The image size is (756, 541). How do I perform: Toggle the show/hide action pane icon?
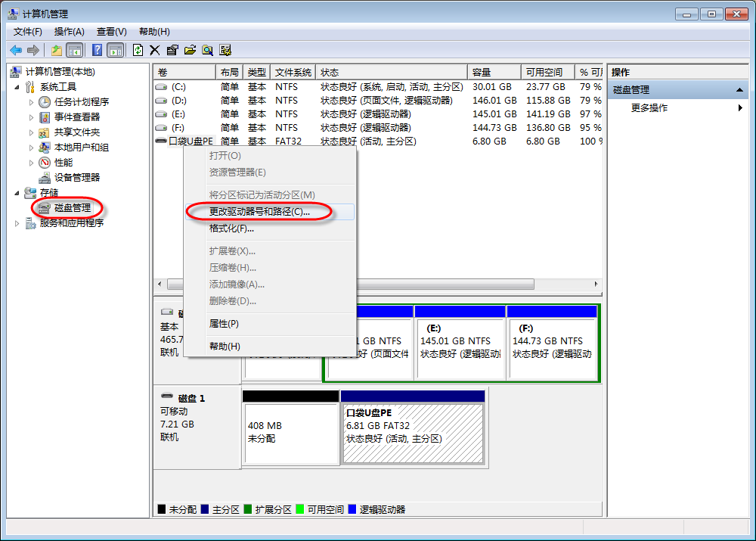115,50
